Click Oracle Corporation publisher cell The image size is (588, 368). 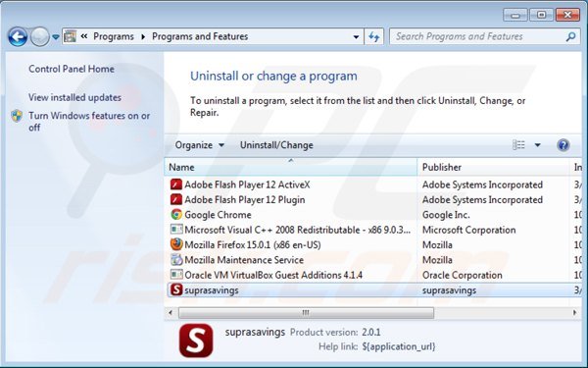(x=462, y=275)
